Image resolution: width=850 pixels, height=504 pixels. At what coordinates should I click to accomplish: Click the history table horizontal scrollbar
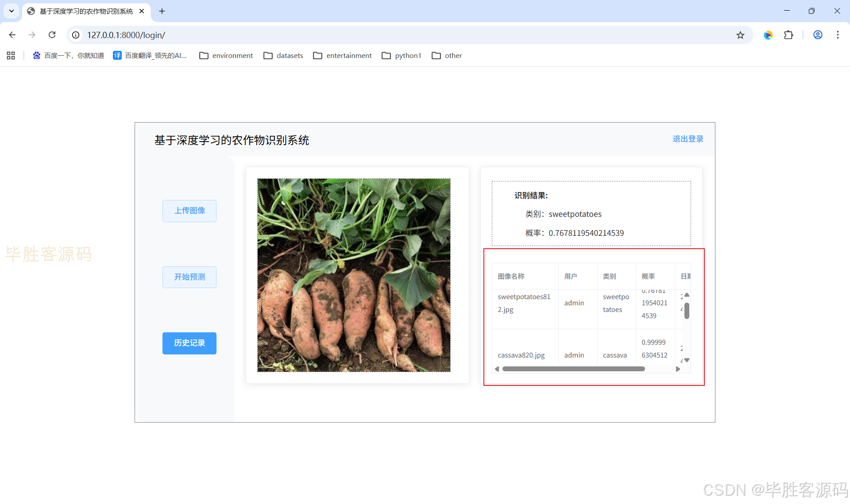coord(573,369)
